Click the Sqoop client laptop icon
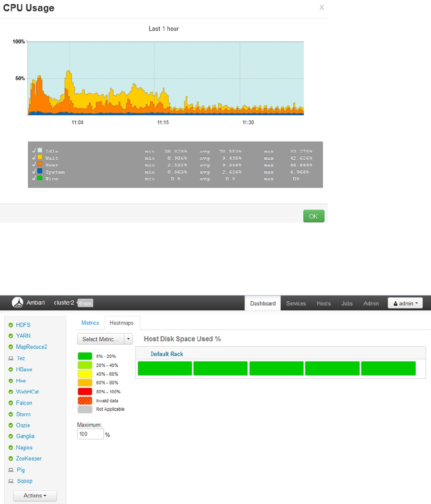Viewport: 431px width, 504px height. [11, 481]
